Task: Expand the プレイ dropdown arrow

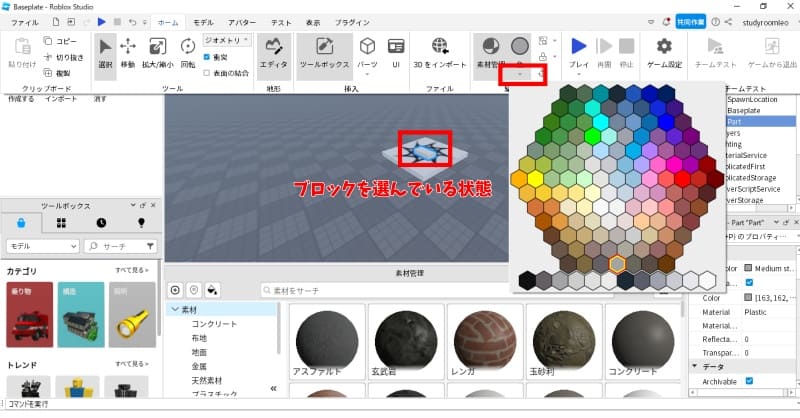Action: [x=579, y=75]
